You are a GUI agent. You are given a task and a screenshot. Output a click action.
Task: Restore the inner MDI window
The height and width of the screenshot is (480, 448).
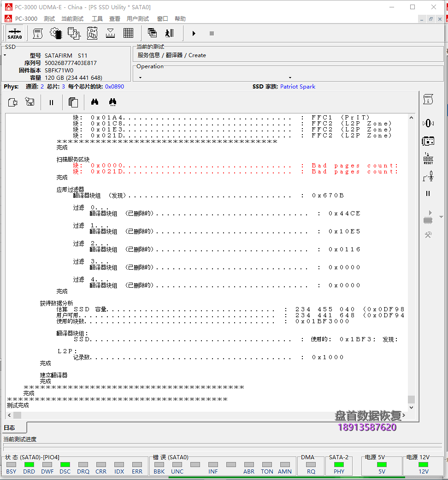pos(431,19)
